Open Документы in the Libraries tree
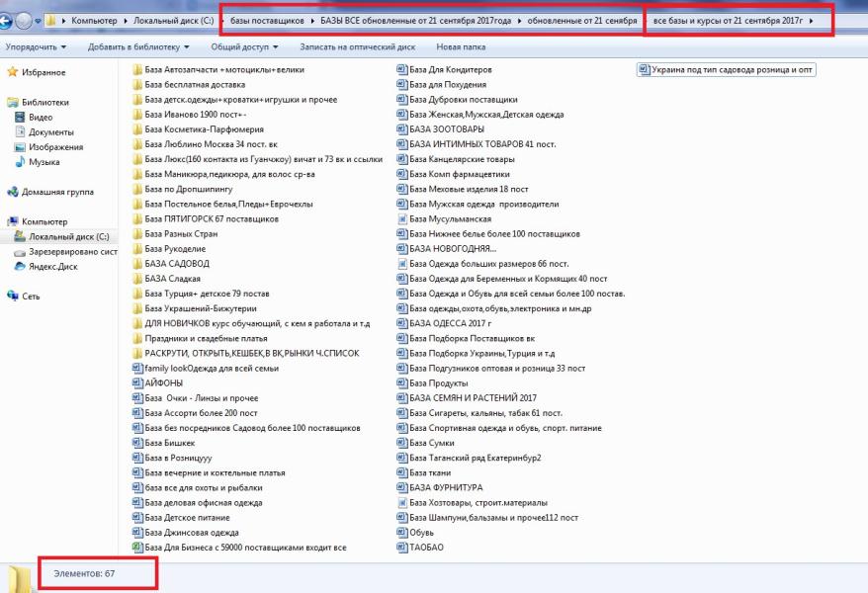Viewport: 868px width, 593px height. pyautogui.click(x=50, y=132)
